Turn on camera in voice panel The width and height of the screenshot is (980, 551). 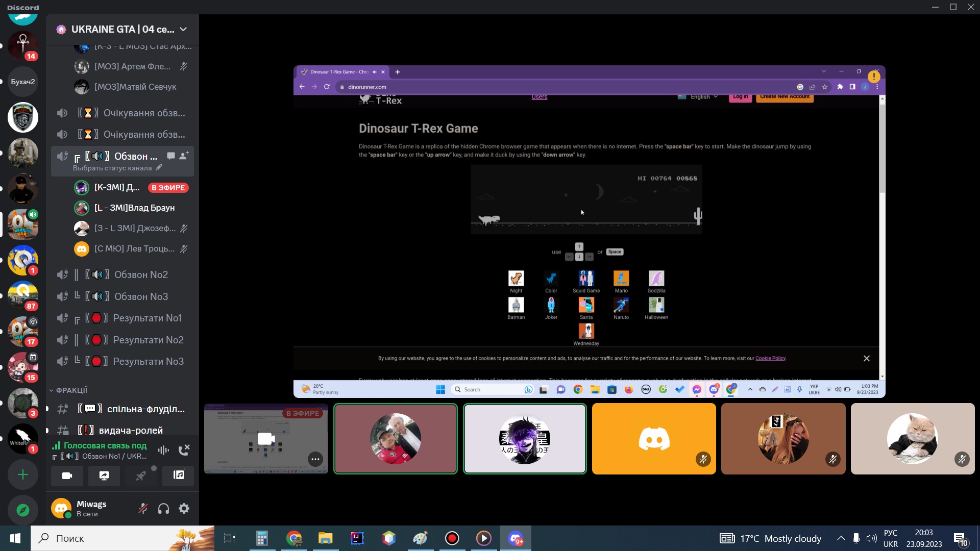pyautogui.click(x=67, y=475)
